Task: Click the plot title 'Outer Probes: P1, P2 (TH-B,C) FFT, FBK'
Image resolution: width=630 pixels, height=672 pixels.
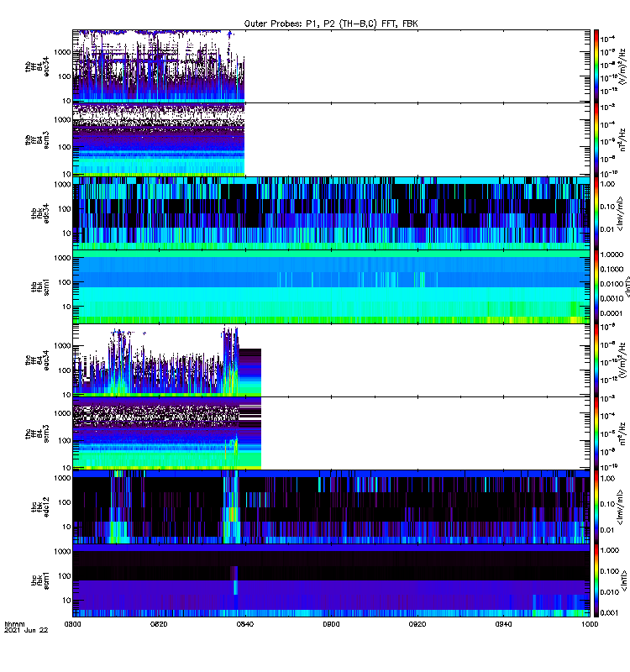Action: click(330, 24)
